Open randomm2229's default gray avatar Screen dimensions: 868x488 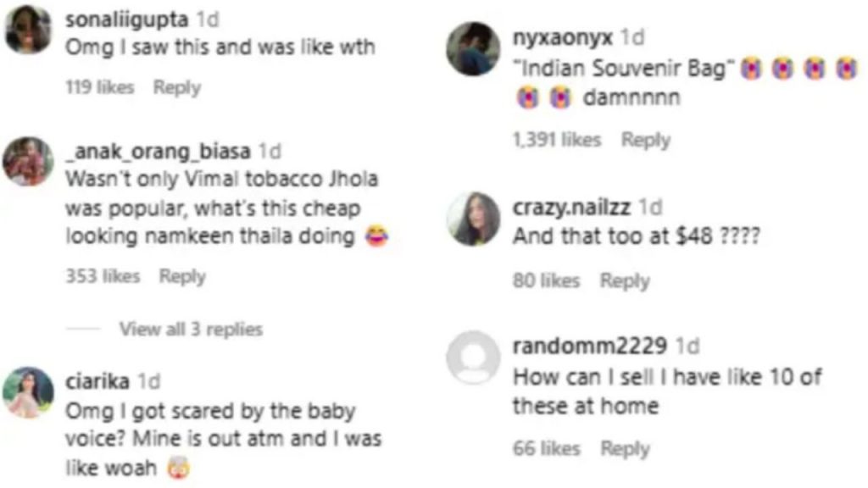click(473, 357)
